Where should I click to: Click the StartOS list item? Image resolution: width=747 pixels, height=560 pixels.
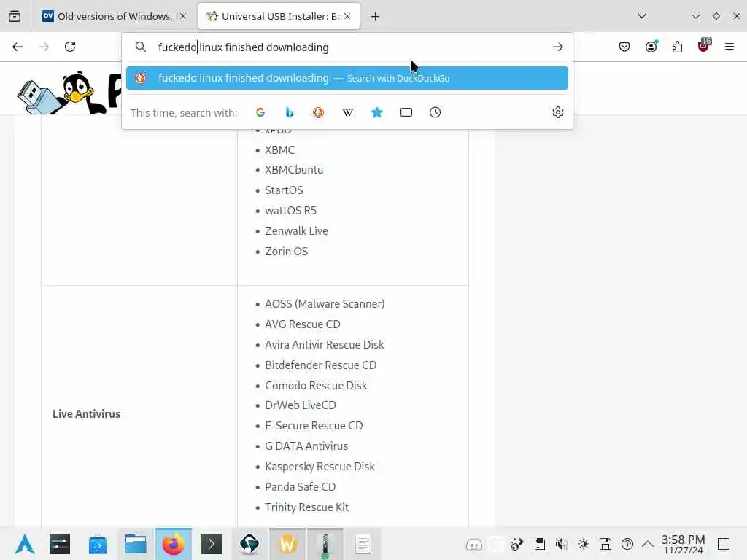coord(284,190)
